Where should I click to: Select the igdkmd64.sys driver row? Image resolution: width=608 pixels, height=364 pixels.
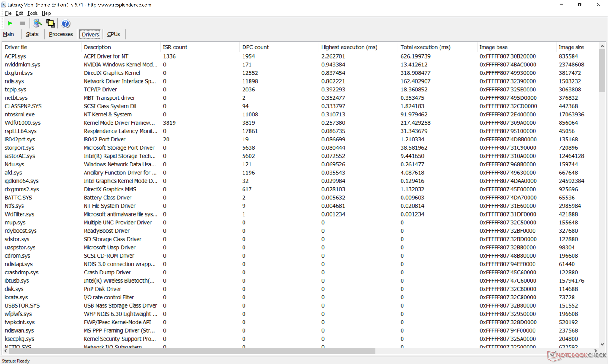[x=300, y=181]
